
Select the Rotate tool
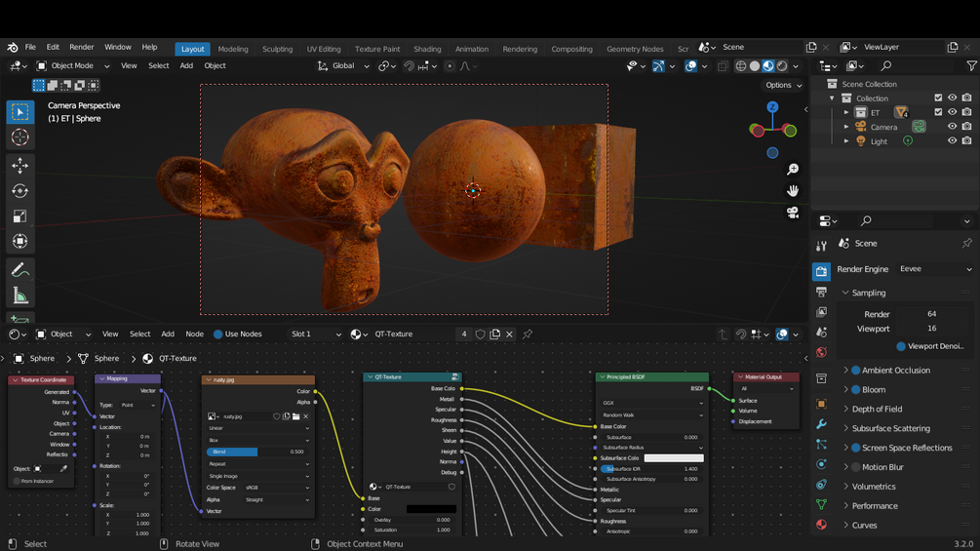tap(20, 191)
